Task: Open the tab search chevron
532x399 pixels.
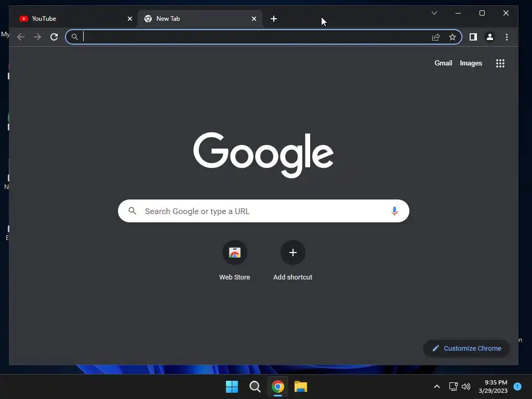Action: [434, 13]
